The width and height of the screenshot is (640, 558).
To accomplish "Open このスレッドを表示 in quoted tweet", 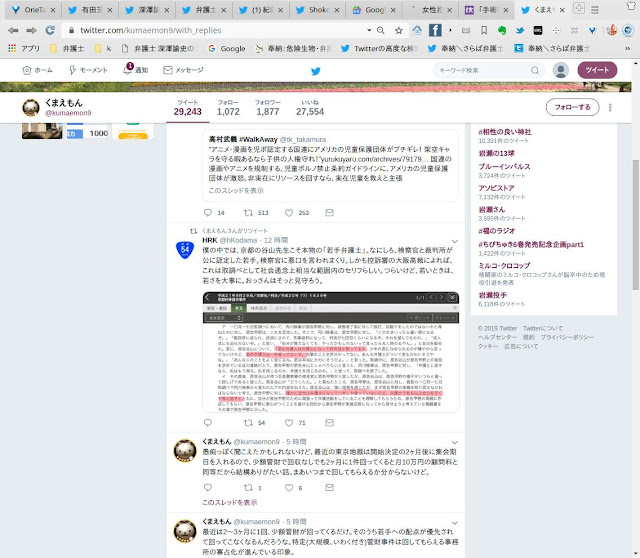I will (x=236, y=191).
